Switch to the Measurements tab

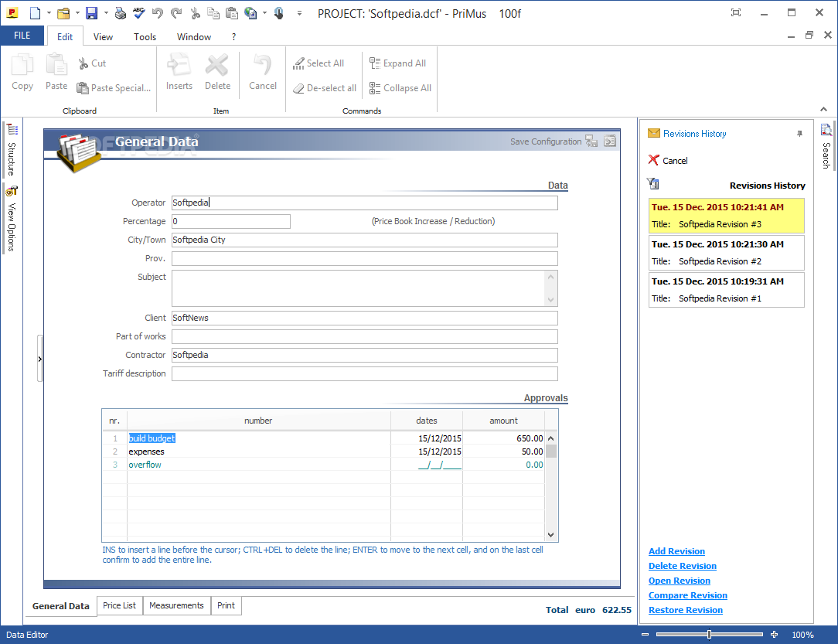(x=176, y=605)
